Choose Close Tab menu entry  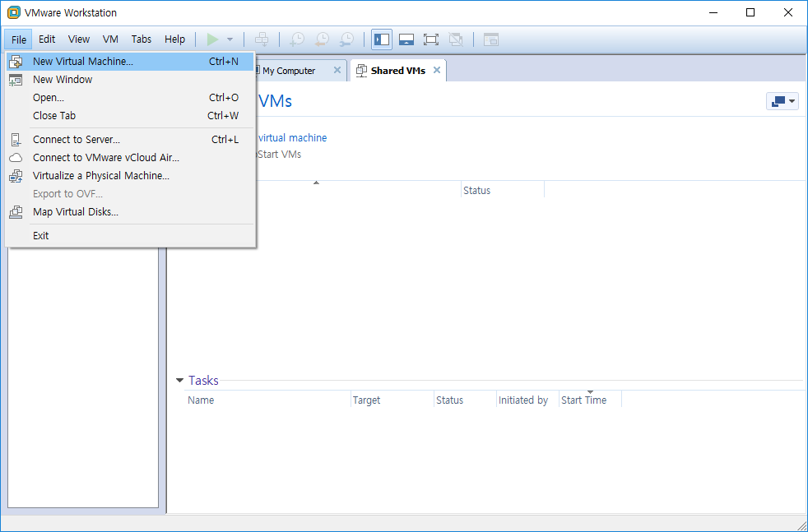click(x=130, y=115)
